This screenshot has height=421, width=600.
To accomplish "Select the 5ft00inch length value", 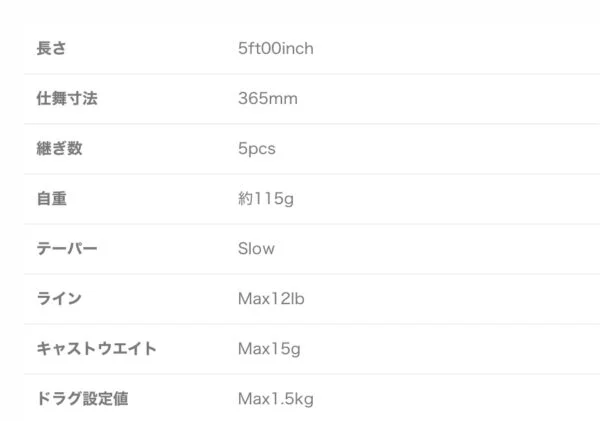I will pyautogui.click(x=276, y=49).
